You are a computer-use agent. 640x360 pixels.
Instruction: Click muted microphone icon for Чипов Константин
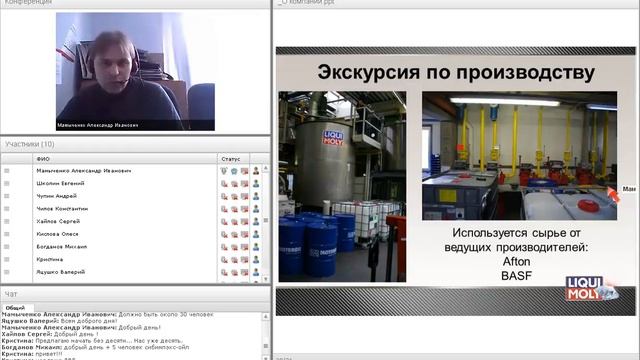click(224, 209)
